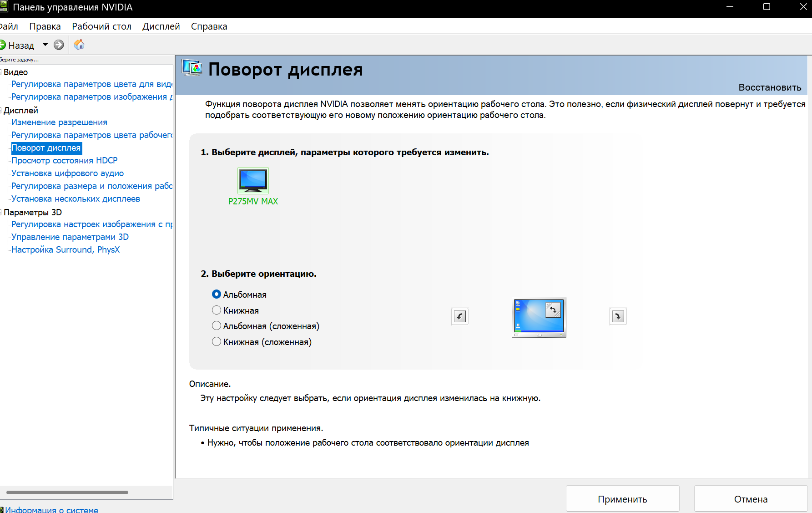Open the Рабочий стол menu
Viewport: 812px width, 513px height.
[101, 26]
